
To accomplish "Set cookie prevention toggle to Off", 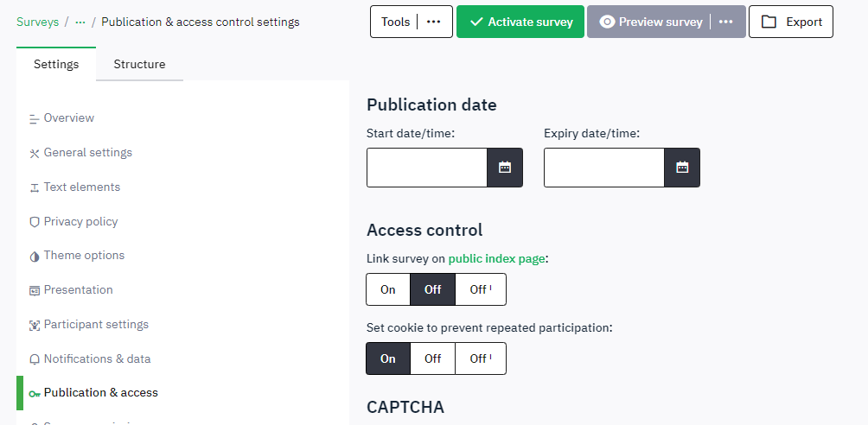I will (433, 358).
